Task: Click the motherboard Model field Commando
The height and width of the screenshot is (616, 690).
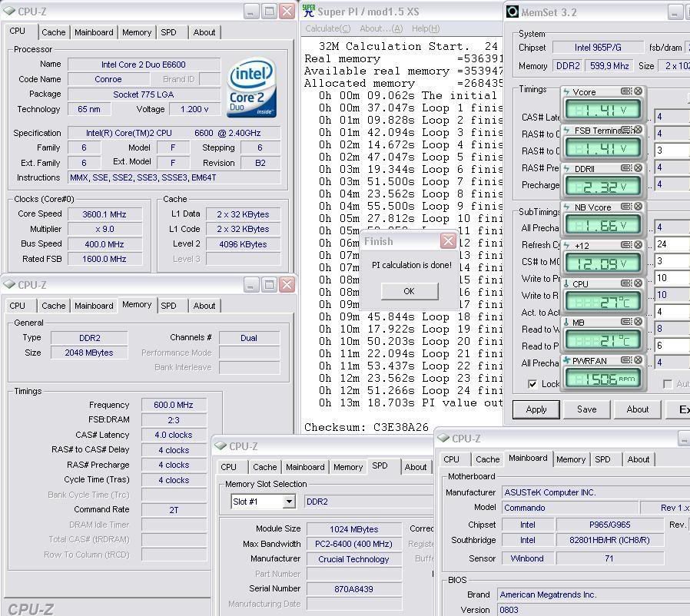Action: click(570, 508)
